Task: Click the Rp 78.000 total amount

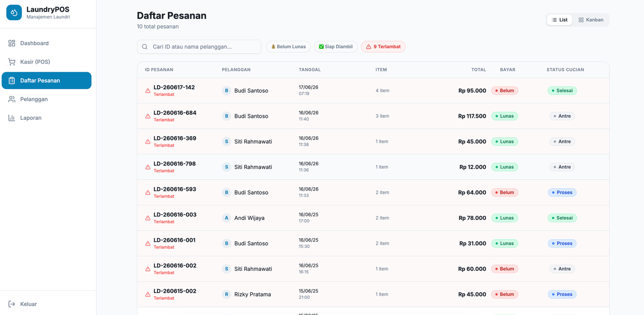Action: click(x=472, y=218)
